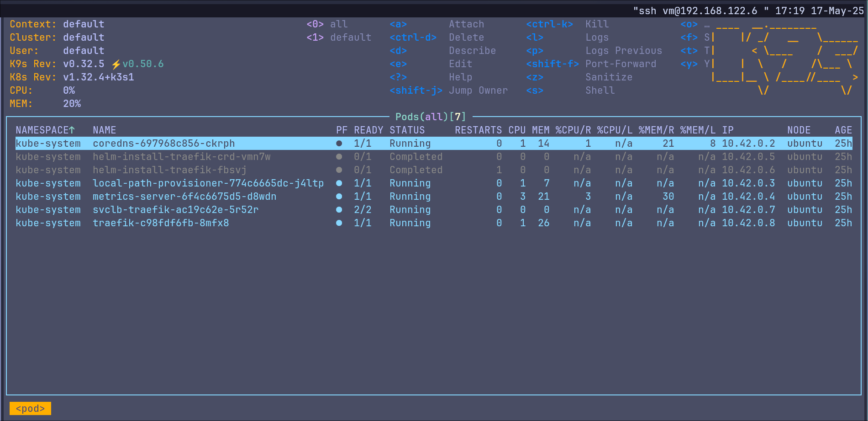Click the dimmed dot on helm-install-traefik-crd row
This screenshot has width=868, height=421.
(339, 156)
